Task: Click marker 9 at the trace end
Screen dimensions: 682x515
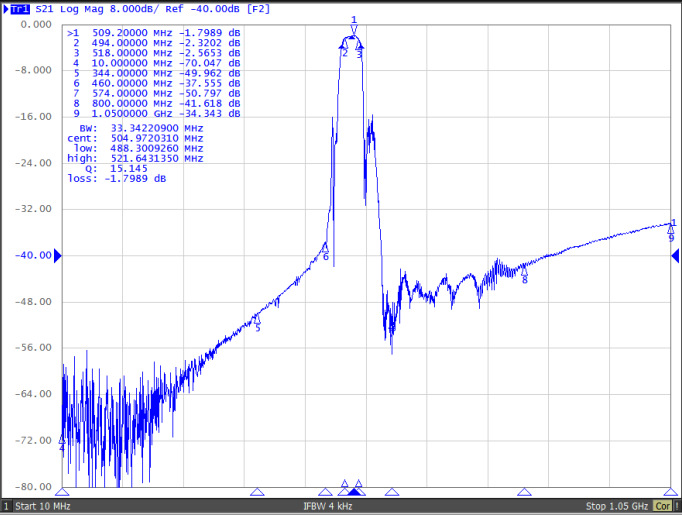Action: pyautogui.click(x=671, y=230)
